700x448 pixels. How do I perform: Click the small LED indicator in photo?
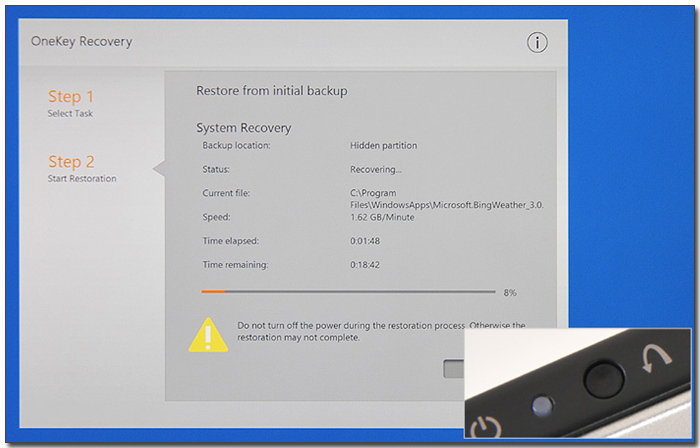tap(541, 405)
